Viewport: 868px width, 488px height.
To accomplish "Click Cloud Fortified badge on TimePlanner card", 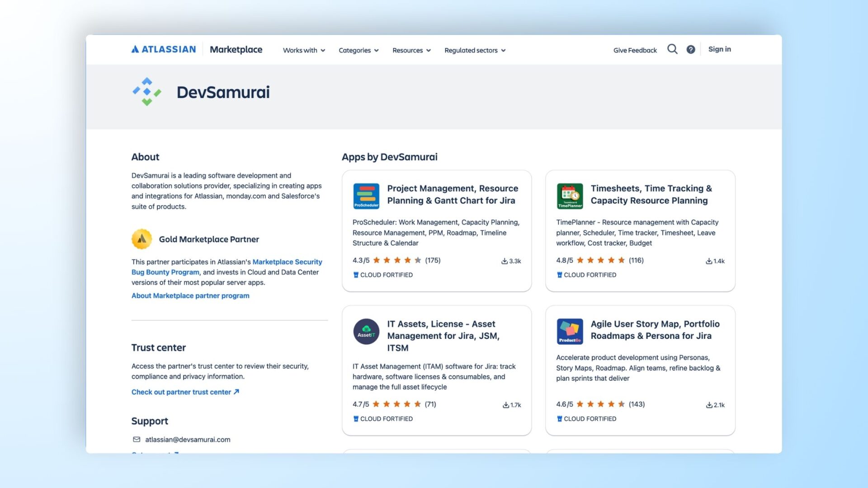I will [x=586, y=275].
